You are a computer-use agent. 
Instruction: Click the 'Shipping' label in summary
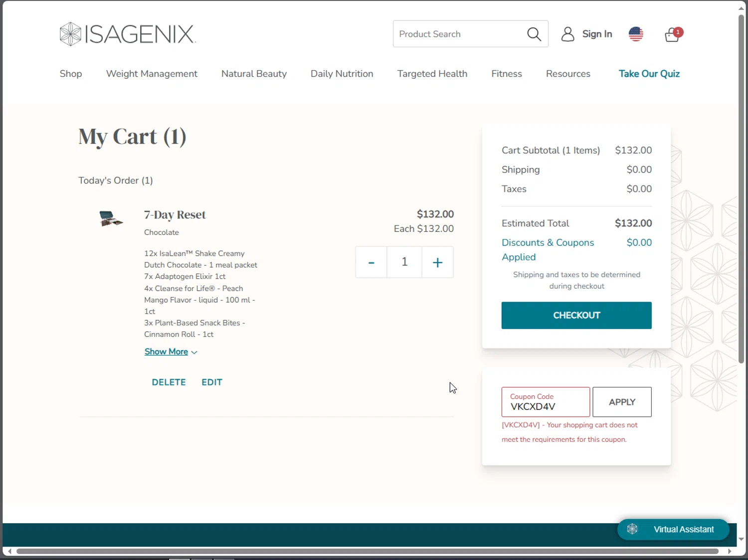(521, 170)
